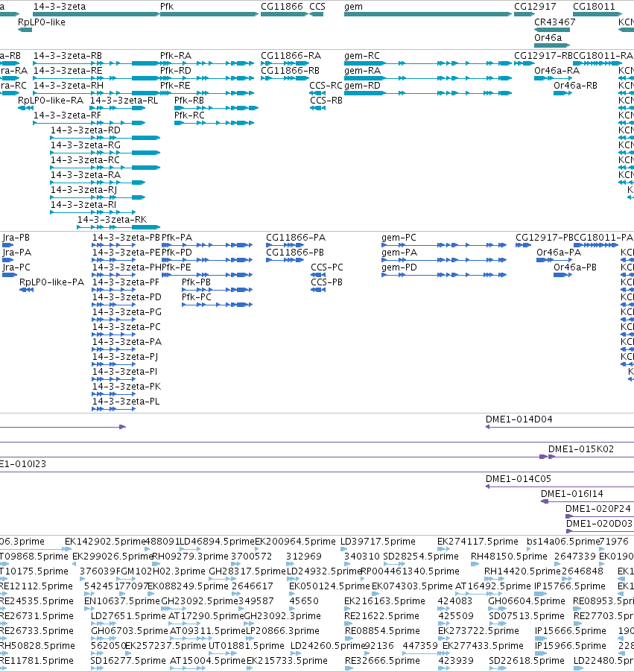The height and width of the screenshot is (672, 634).
Task: Open transcript 14-3-3zeta-RK
Action: [x=112, y=220]
